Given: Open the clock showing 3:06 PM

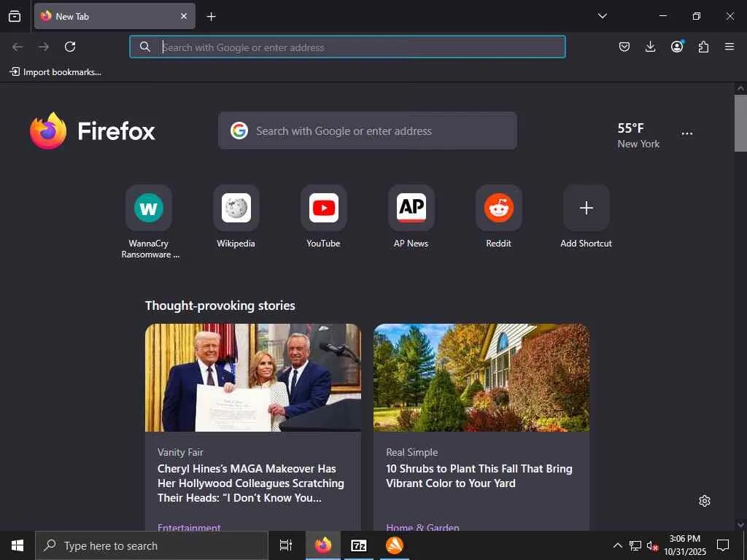Looking at the screenshot, I should point(685,545).
